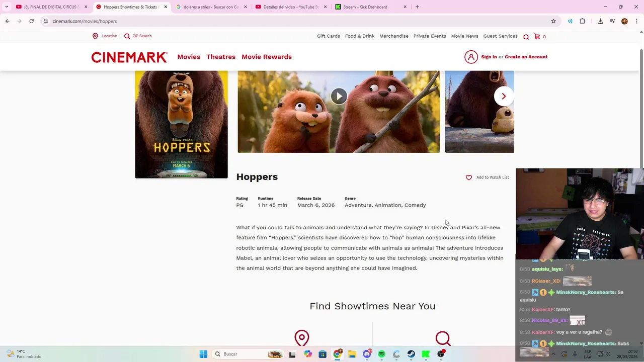
Task: Click the Merchandise link
Action: point(394,36)
